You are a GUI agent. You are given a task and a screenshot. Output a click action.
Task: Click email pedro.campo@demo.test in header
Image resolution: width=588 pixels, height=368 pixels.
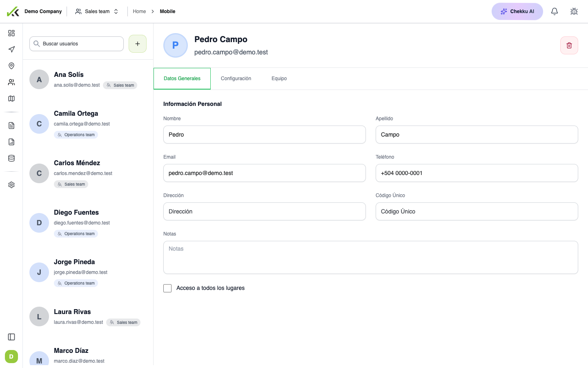point(231,52)
